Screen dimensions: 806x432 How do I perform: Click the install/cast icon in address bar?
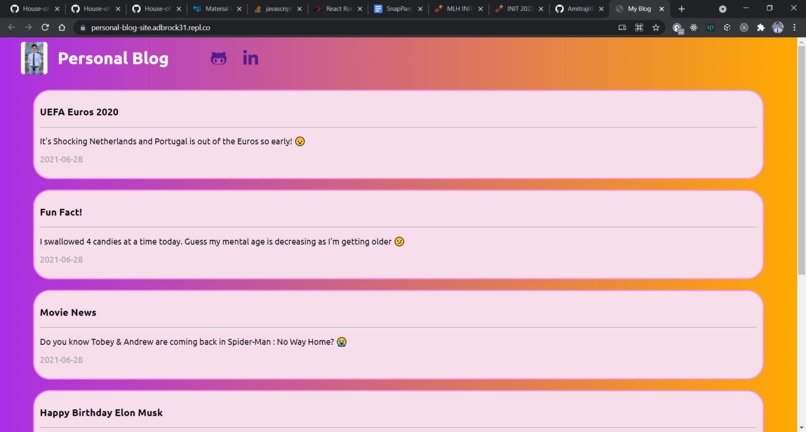click(622, 28)
